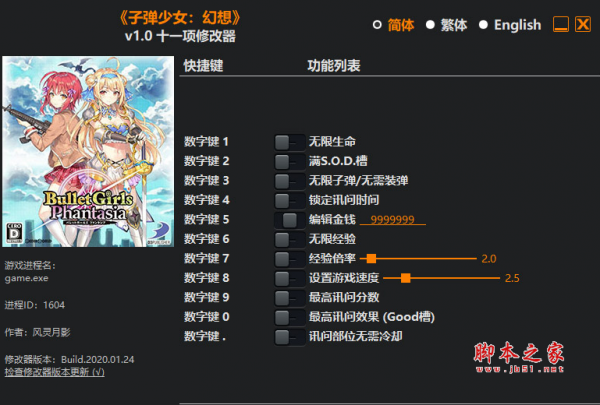
Task: Click the 编辑金钱 apply switch
Action: pos(290,220)
